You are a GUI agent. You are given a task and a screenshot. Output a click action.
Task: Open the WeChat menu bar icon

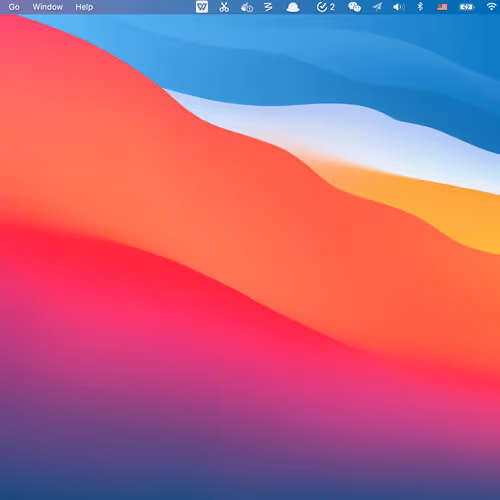click(x=354, y=7)
